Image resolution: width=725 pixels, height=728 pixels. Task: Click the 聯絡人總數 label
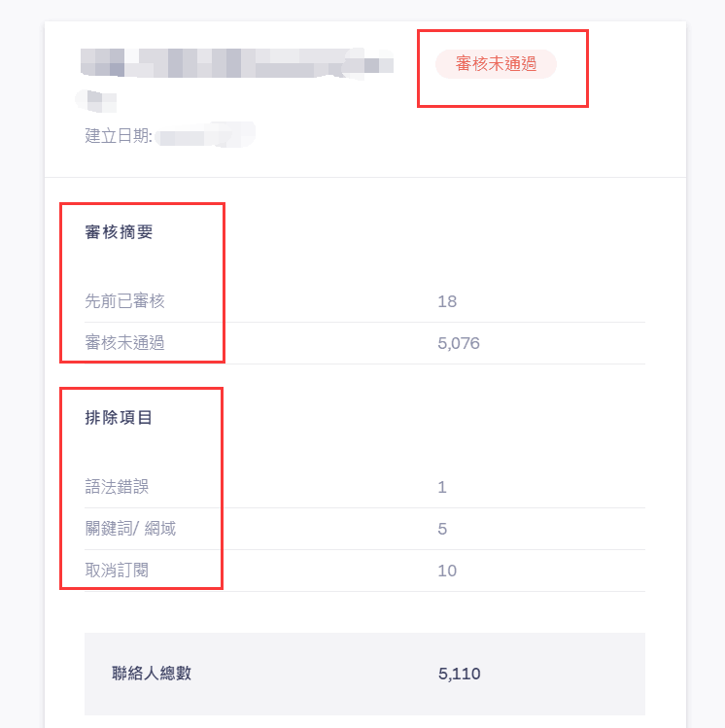click(x=152, y=674)
